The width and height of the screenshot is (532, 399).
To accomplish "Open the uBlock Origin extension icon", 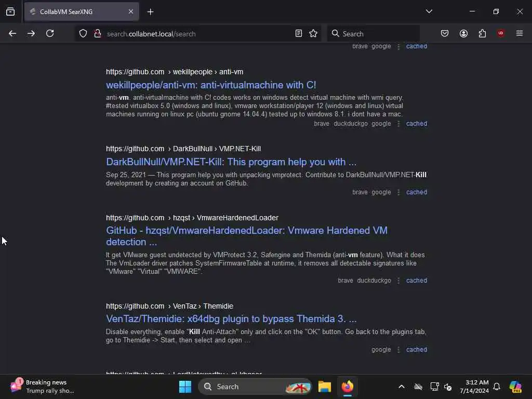I will tap(501, 33).
